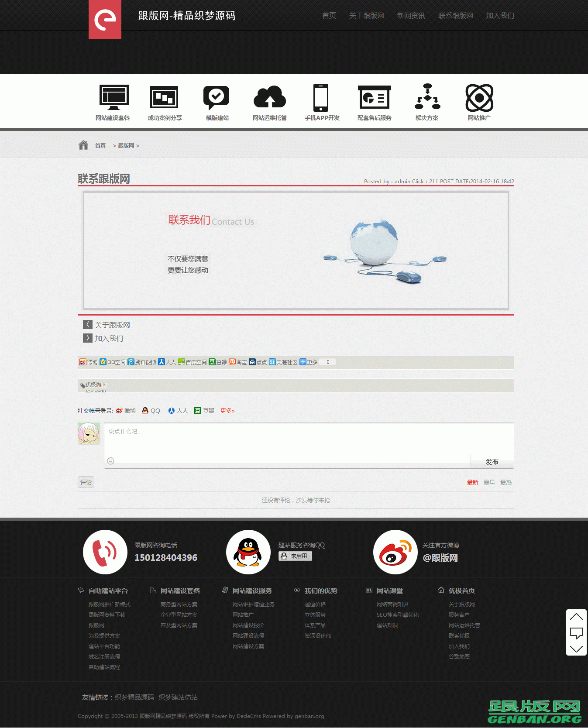588x728 pixels.
Task: Log in with QQ social account
Action: (x=151, y=411)
